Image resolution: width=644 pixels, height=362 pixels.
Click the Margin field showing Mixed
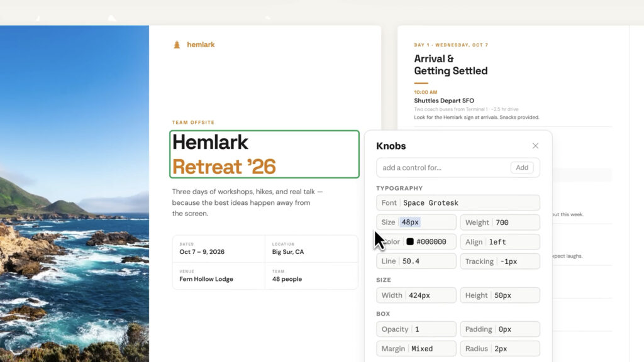(416, 349)
